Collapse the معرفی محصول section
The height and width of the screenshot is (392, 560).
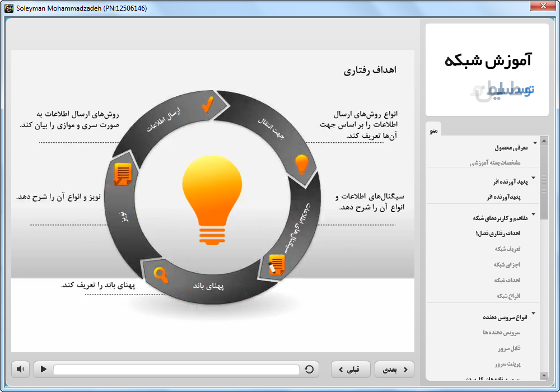tap(534, 143)
